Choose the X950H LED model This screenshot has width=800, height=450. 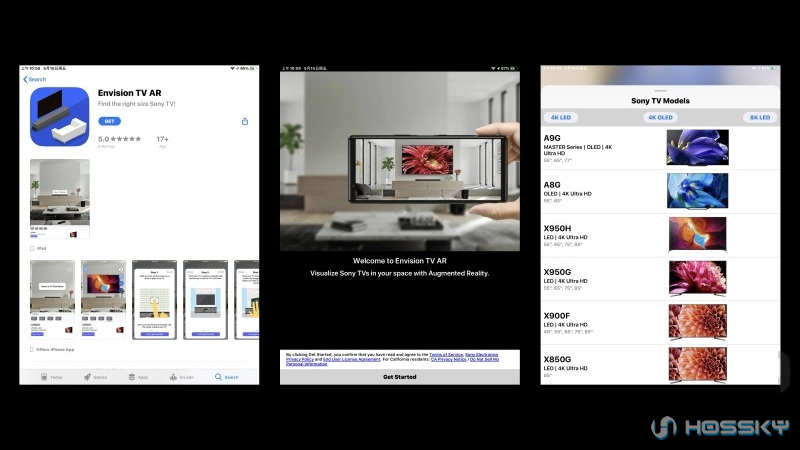point(660,235)
